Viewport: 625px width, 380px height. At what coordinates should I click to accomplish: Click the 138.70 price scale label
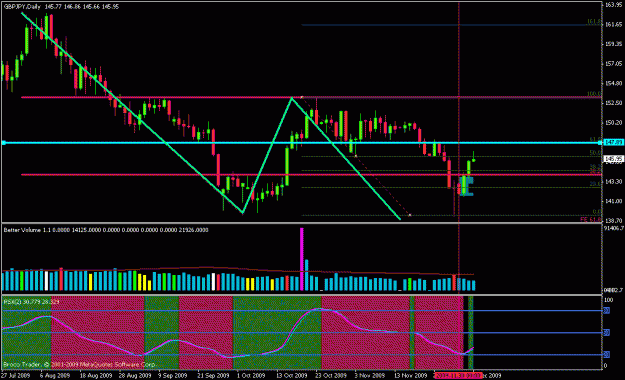[613, 221]
